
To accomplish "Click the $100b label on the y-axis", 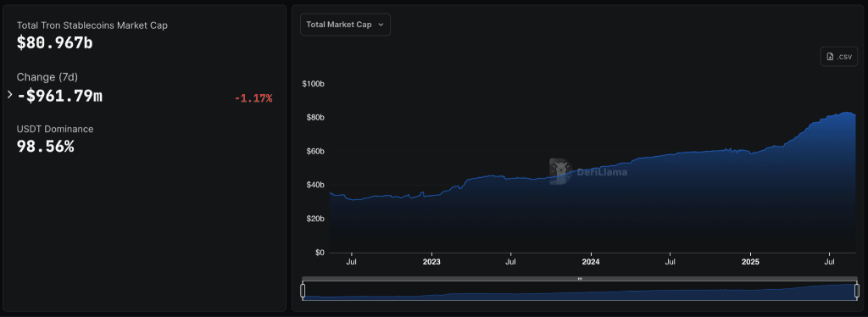I will click(313, 84).
